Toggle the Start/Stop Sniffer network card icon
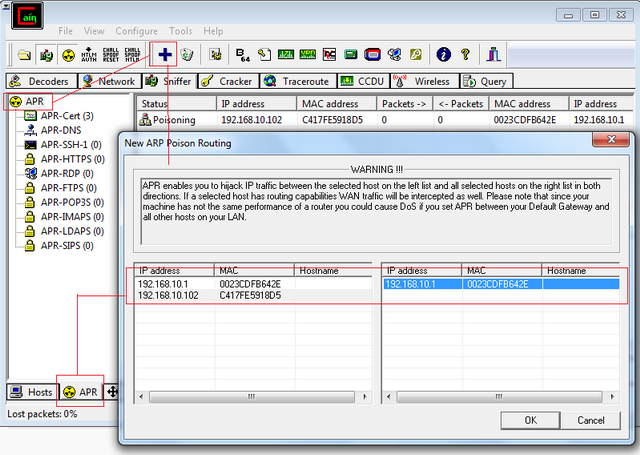640x455 pixels. pos(46,55)
